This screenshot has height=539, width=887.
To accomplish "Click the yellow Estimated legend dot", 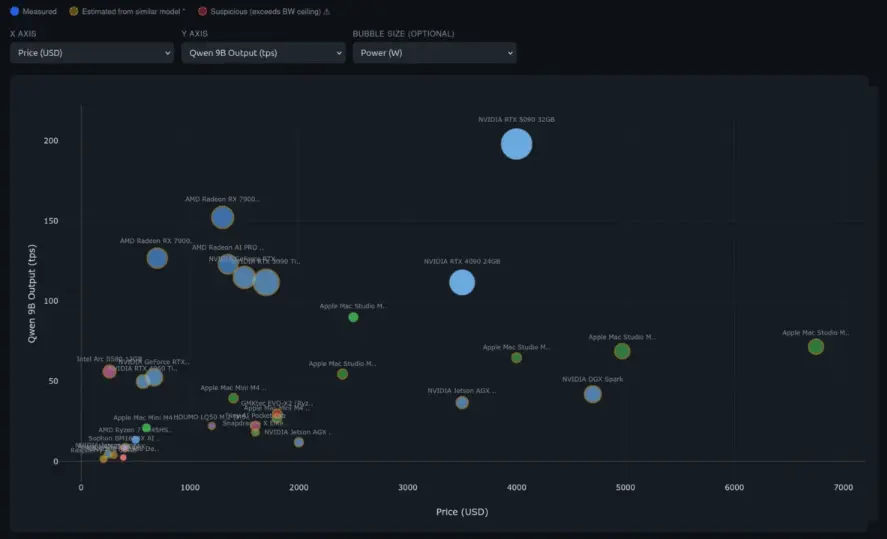I will [73, 11].
